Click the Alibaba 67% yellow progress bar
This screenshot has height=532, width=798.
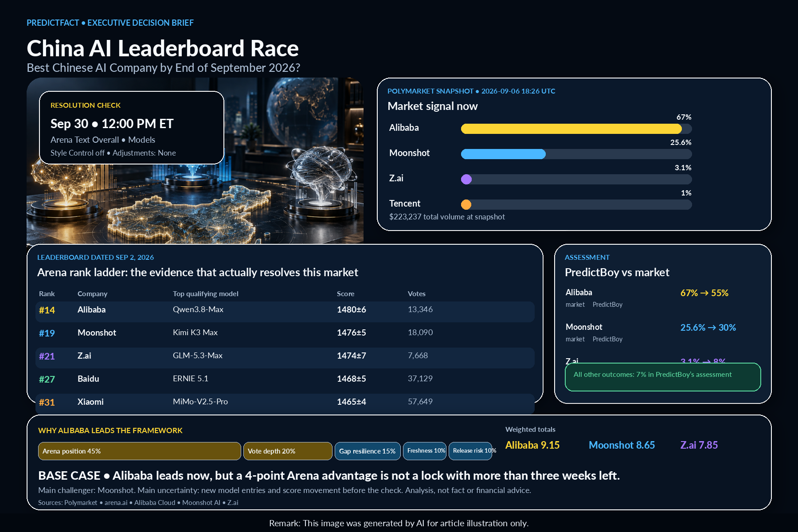571,129
